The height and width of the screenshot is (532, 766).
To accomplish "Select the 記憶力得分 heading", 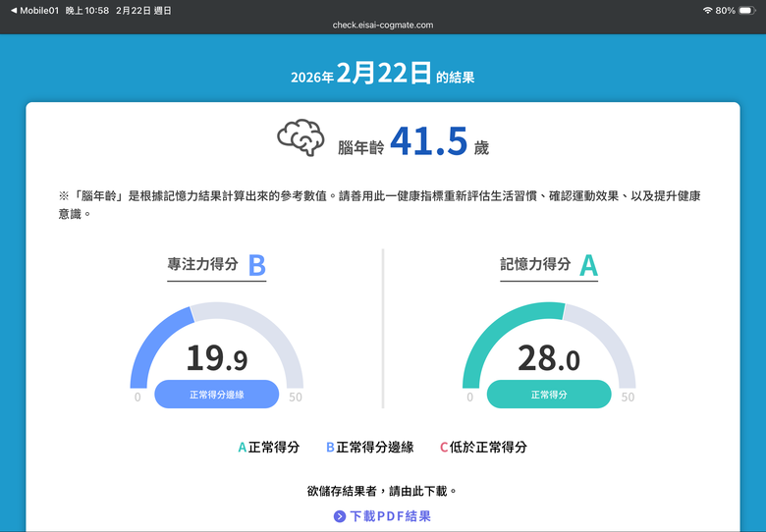I will (x=535, y=264).
